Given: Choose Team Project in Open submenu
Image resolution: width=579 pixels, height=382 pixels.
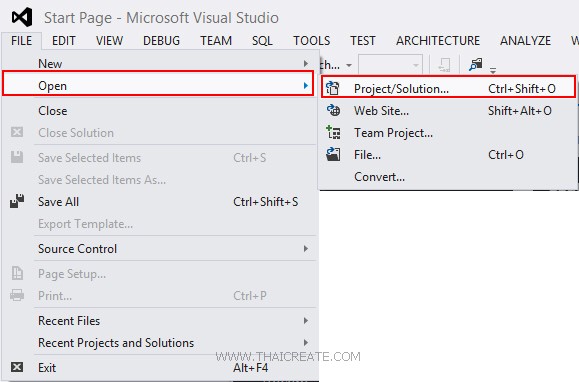Looking at the screenshot, I should click(448, 133).
